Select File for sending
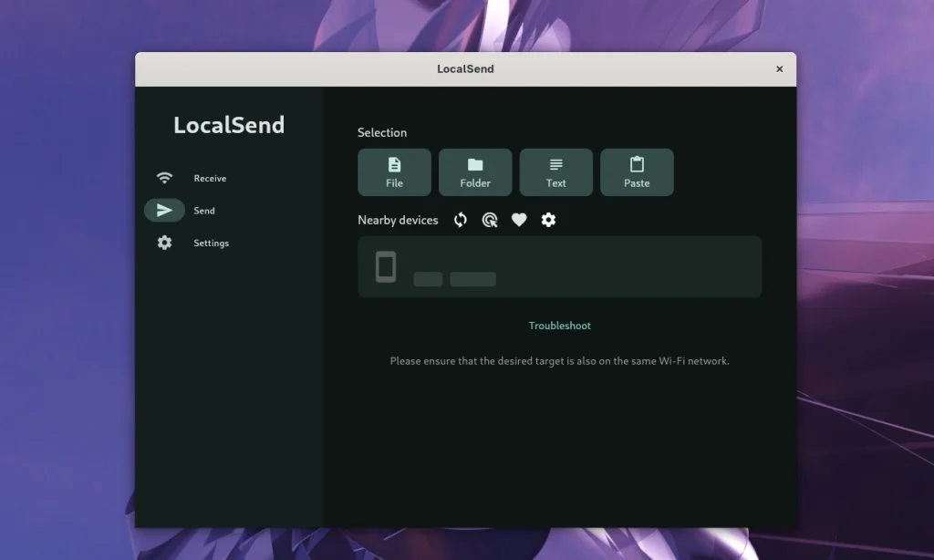The image size is (934, 560). (394, 171)
